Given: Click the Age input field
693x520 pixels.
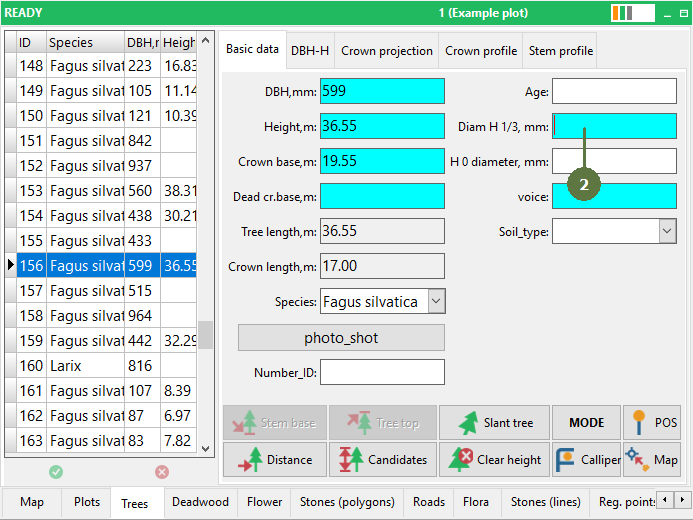Looking at the screenshot, I should pyautogui.click(x=614, y=91).
